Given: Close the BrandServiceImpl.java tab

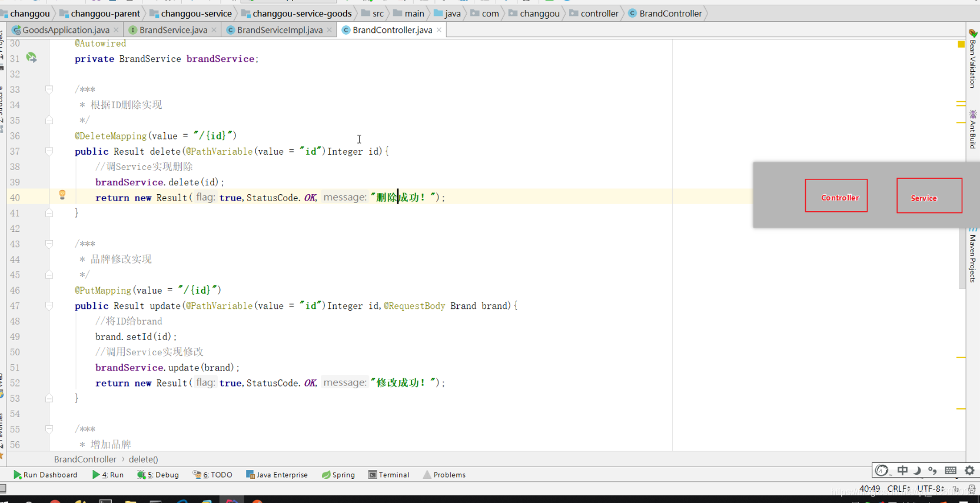Looking at the screenshot, I should pyautogui.click(x=329, y=30).
